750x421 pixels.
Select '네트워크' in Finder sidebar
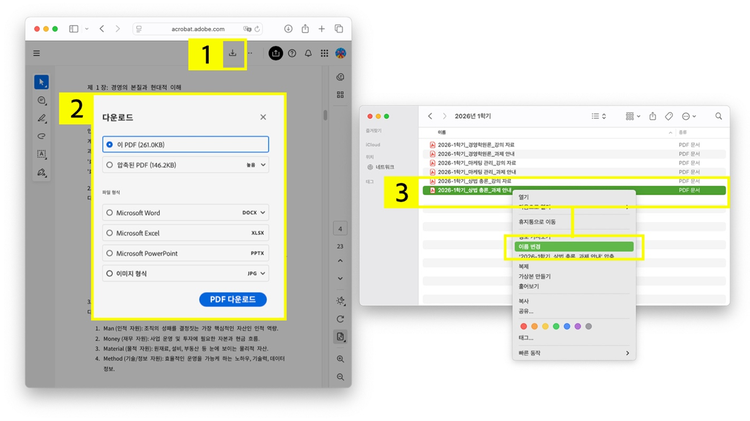[x=381, y=167]
